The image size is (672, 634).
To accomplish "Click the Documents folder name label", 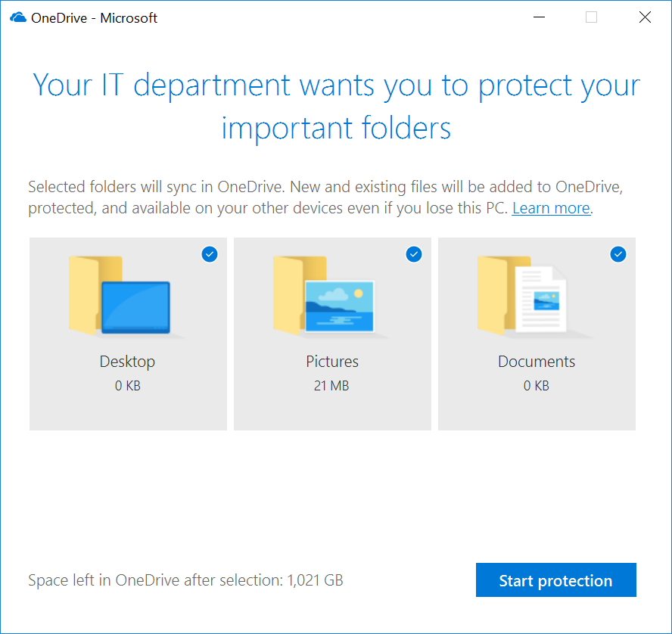I will coord(537,362).
